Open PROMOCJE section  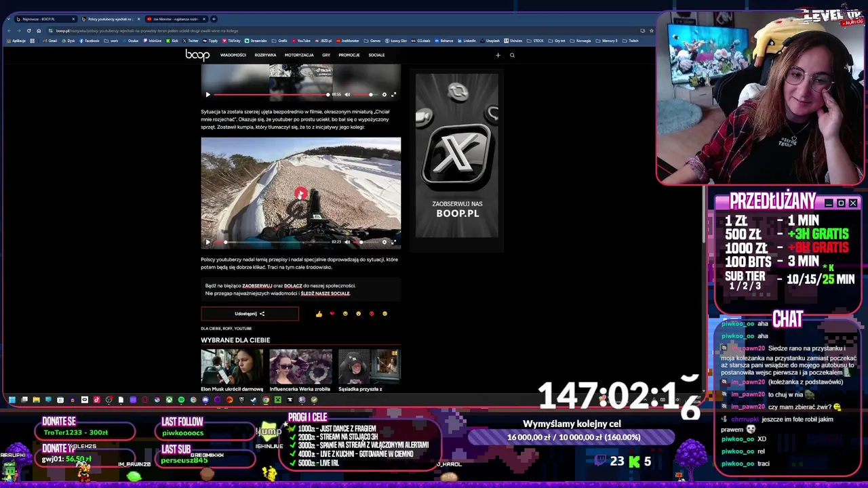[349, 55]
